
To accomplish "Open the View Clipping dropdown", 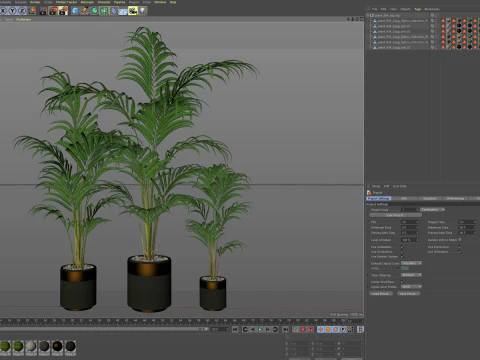I will tap(411, 275).
